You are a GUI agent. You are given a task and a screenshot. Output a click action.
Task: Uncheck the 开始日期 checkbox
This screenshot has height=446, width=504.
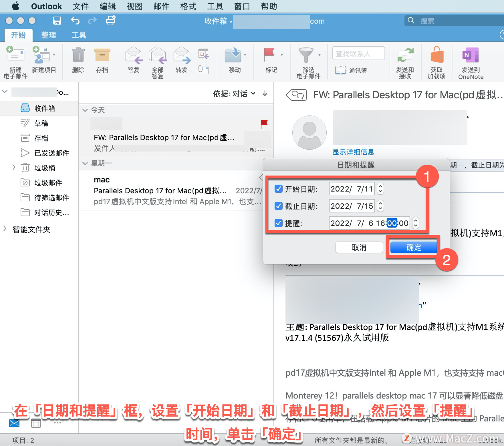click(278, 189)
